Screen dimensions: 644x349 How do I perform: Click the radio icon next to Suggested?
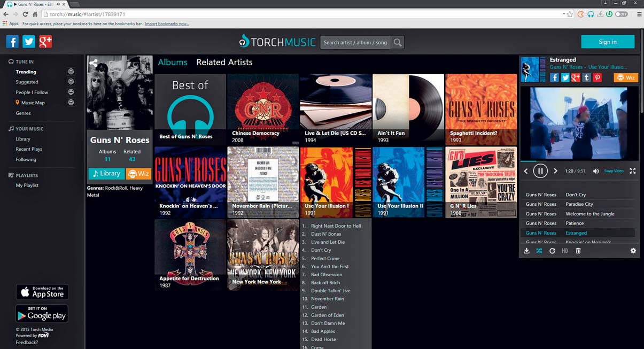[71, 82]
